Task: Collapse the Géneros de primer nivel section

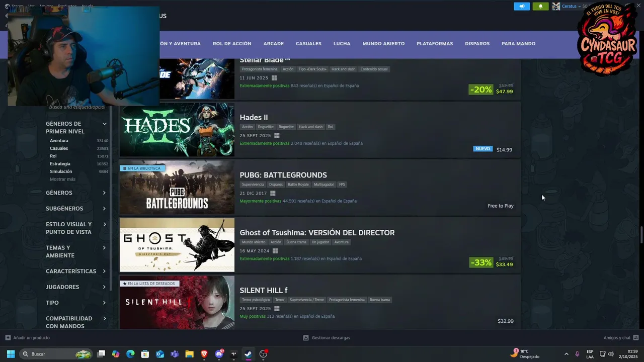Action: (x=105, y=124)
